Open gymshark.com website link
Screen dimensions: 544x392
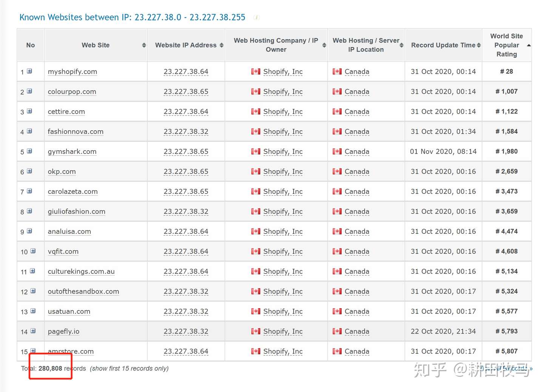pyautogui.click(x=72, y=152)
